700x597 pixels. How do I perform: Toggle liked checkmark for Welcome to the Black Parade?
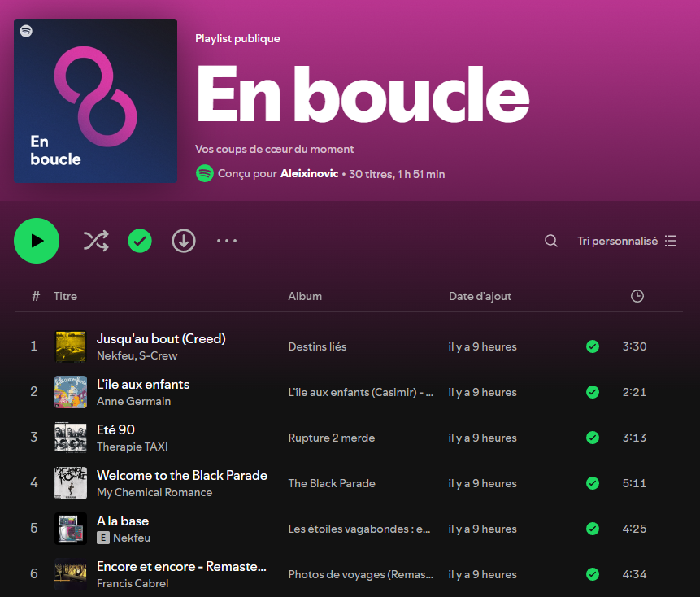[x=593, y=483]
